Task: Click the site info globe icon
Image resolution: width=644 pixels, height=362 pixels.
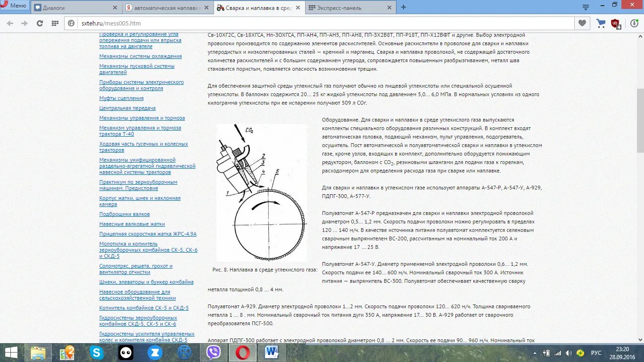Action: 72,23
